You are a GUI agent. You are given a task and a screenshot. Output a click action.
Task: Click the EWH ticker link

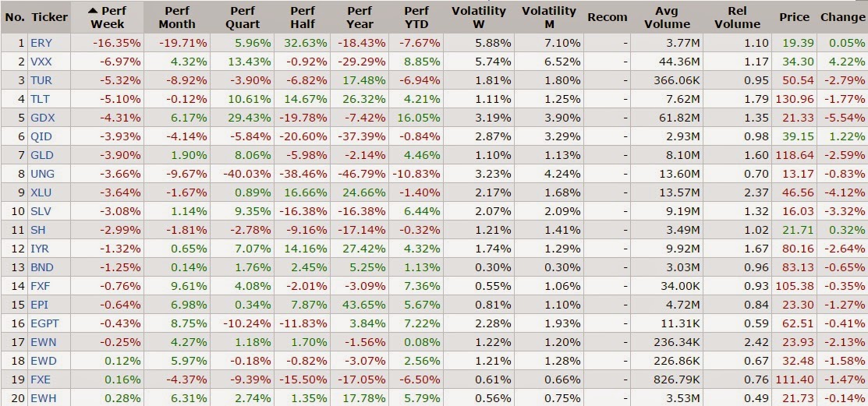click(42, 398)
